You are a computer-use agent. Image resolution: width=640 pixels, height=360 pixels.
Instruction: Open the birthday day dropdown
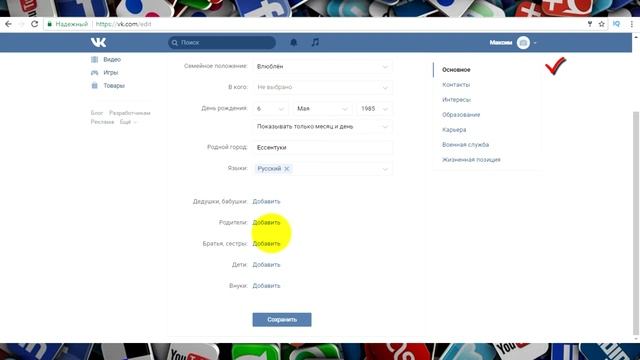tap(270, 109)
